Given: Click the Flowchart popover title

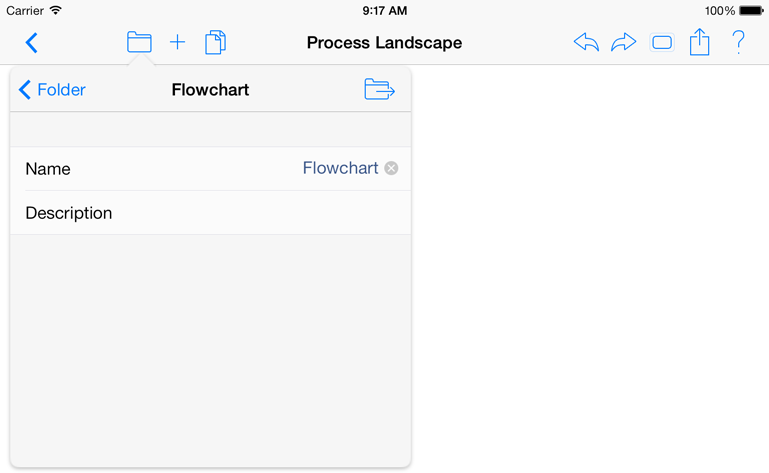Looking at the screenshot, I should [x=210, y=90].
